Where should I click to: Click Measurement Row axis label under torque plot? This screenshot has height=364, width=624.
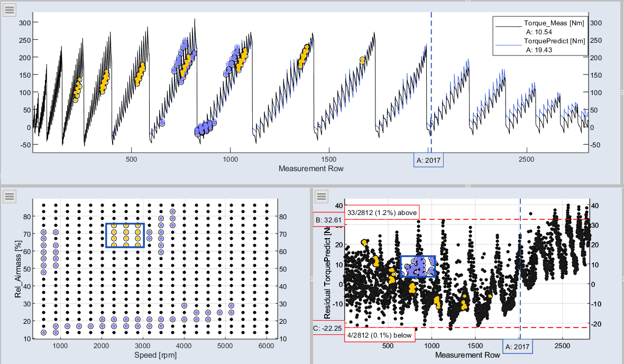pyautogui.click(x=311, y=169)
